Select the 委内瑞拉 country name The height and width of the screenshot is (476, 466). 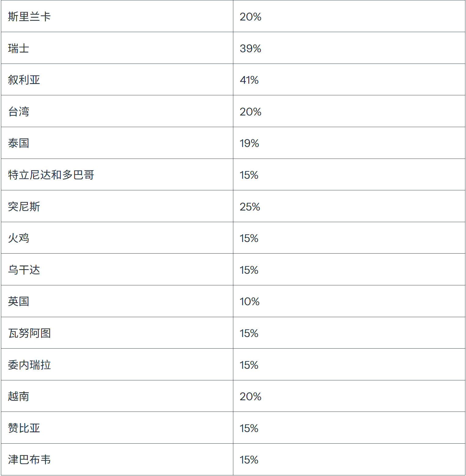point(29,365)
